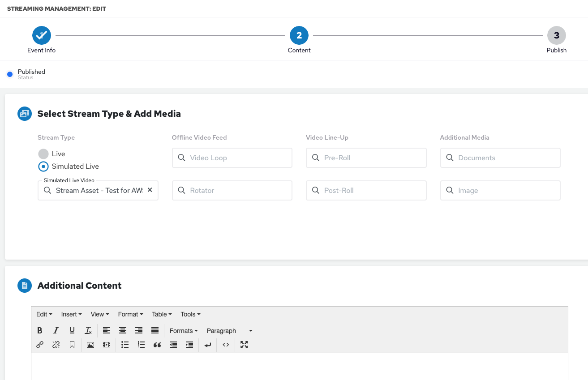588x380 pixels.
Task: Open the Table menu dropdown
Action: [162, 314]
